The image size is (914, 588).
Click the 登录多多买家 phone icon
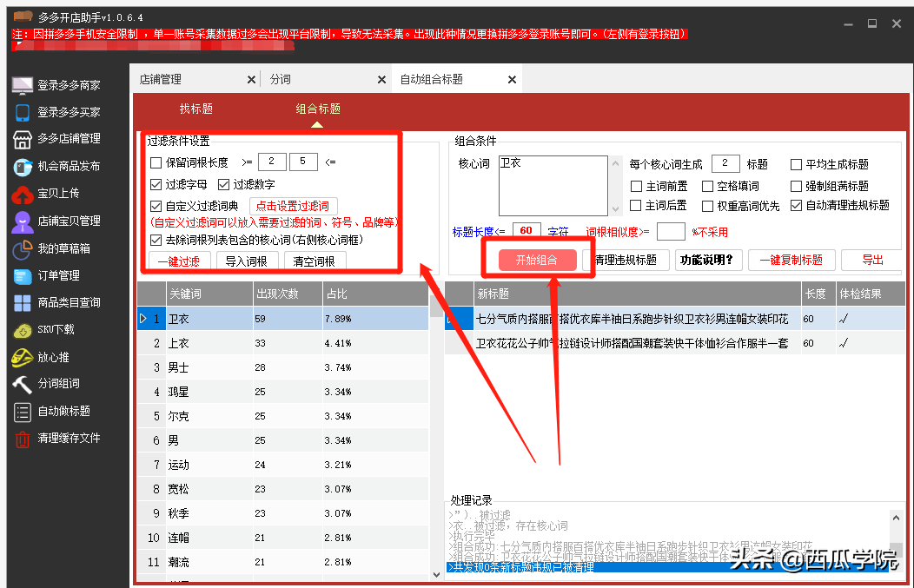tap(22, 112)
